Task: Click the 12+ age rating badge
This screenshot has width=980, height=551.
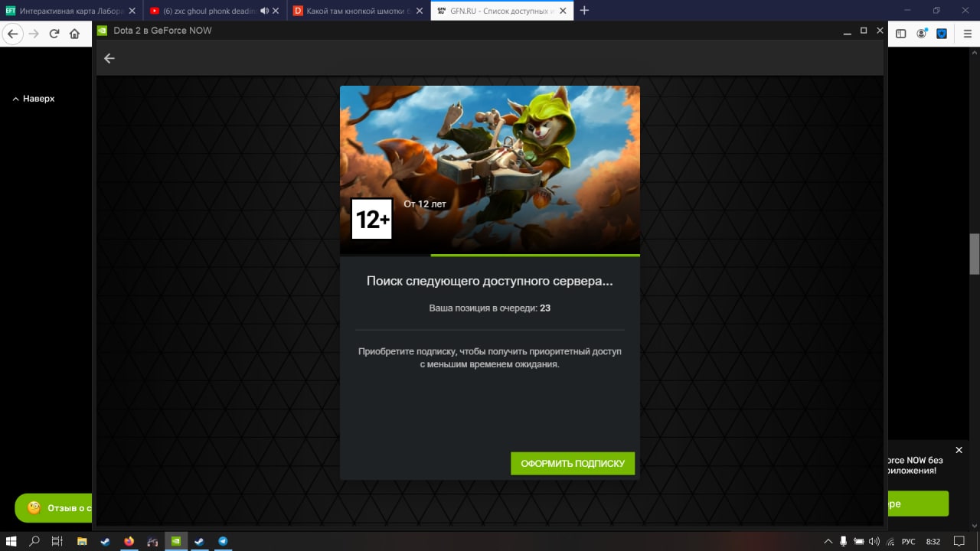Action: click(371, 219)
